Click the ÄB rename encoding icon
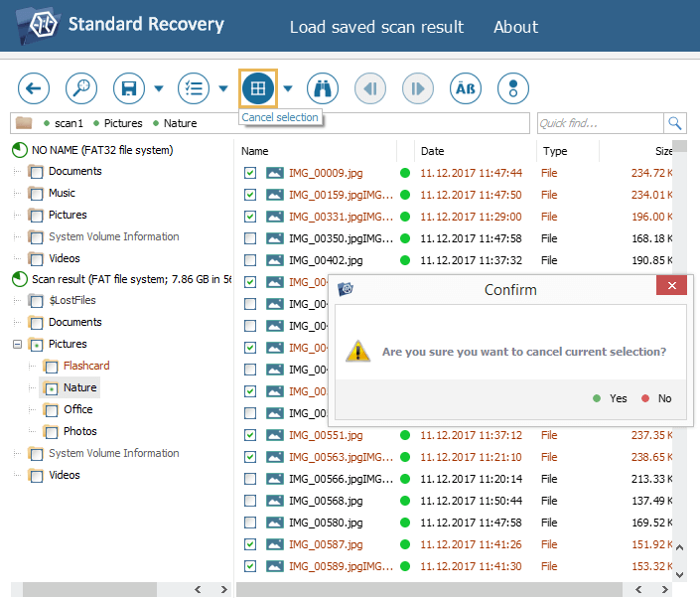The width and height of the screenshot is (700, 599). pyautogui.click(x=466, y=88)
